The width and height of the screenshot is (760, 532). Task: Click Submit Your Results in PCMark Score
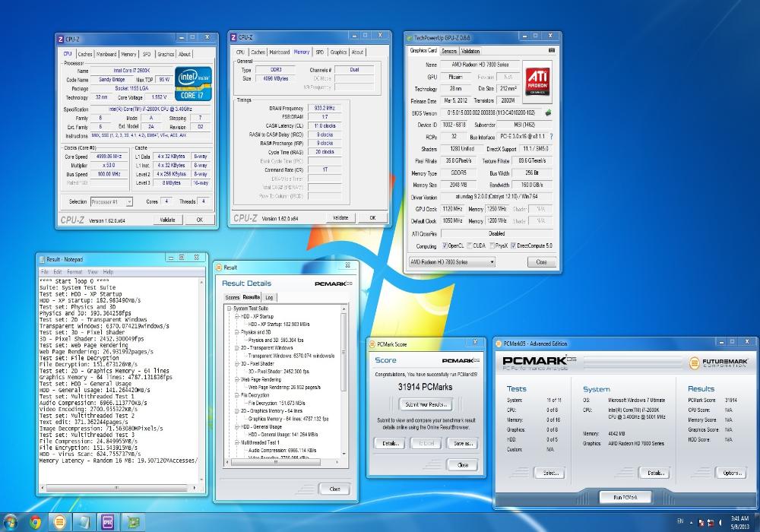pos(426,404)
